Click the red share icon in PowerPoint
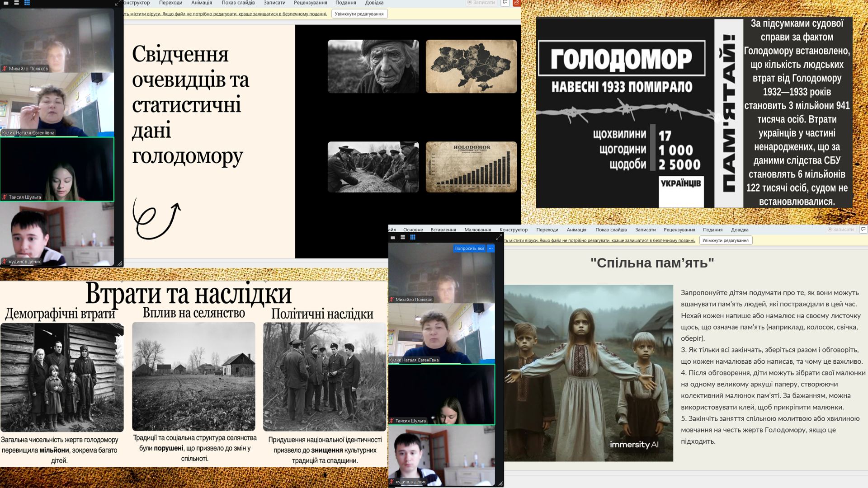Viewport: 868px width, 488px height. [x=516, y=3]
